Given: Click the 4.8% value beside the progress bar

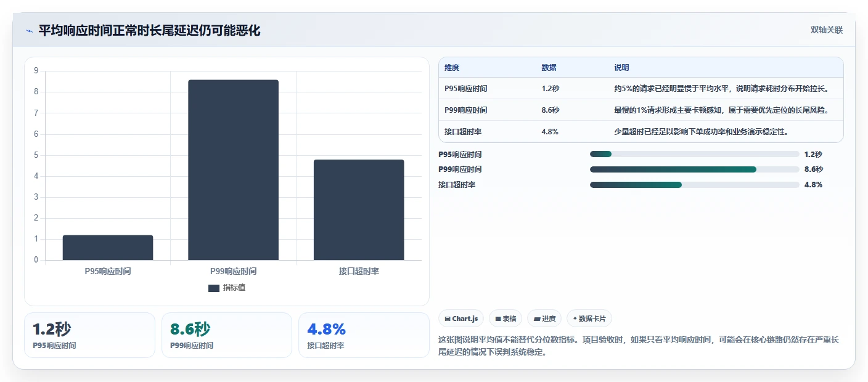Looking at the screenshot, I should point(813,185).
